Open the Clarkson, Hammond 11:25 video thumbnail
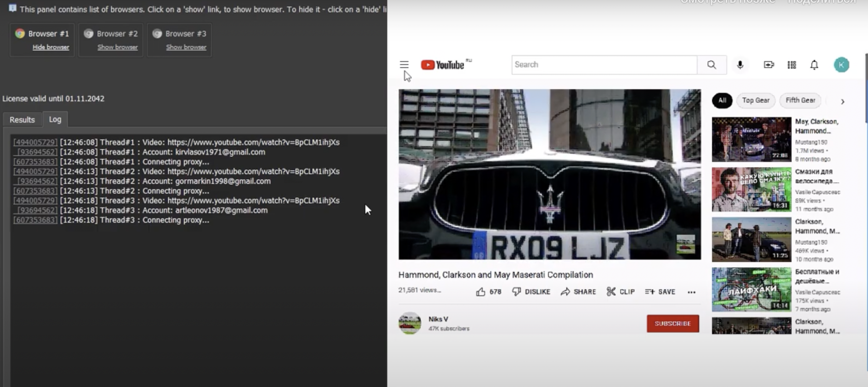The height and width of the screenshot is (387, 868). coord(751,240)
